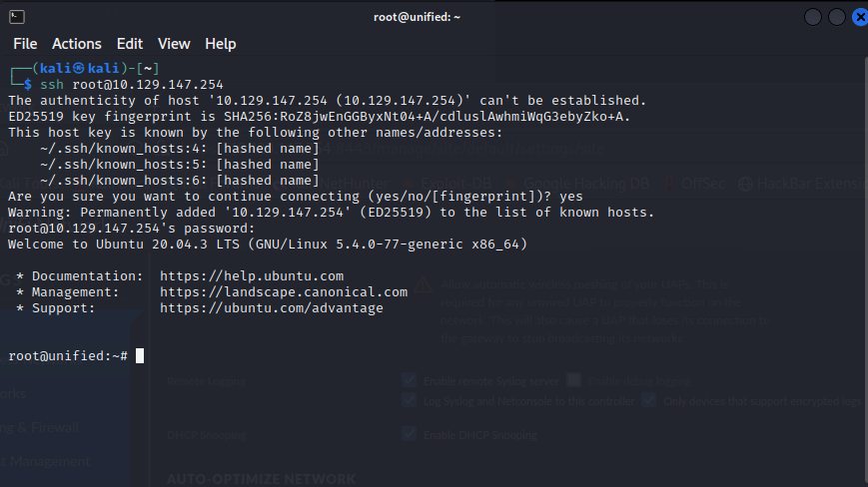Screen dimensions: 868x487
Task: Open the File menu
Action: point(25,44)
